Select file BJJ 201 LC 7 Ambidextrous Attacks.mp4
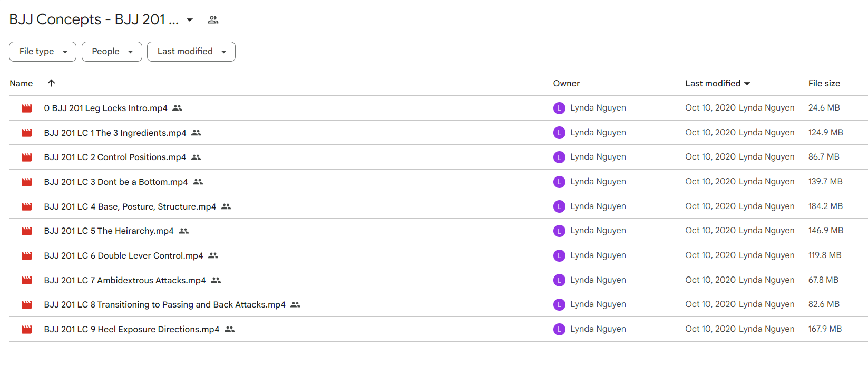 [125, 280]
